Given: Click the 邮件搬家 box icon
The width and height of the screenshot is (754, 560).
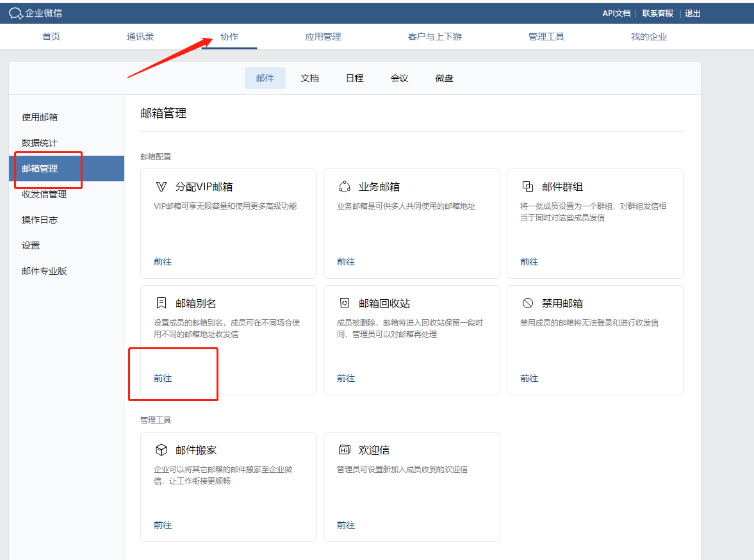Looking at the screenshot, I should coord(161,450).
